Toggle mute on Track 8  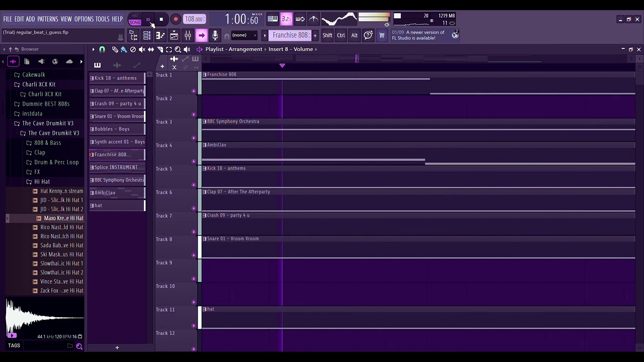tap(194, 255)
